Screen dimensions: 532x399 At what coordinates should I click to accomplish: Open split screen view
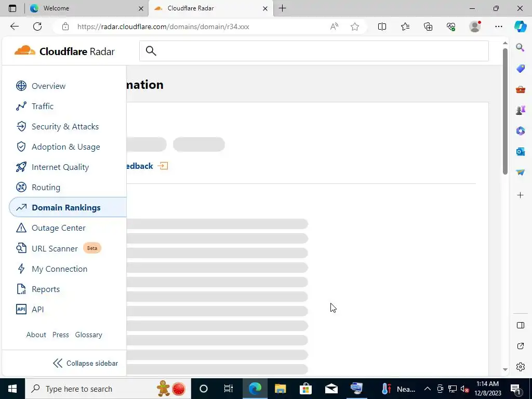point(382,26)
